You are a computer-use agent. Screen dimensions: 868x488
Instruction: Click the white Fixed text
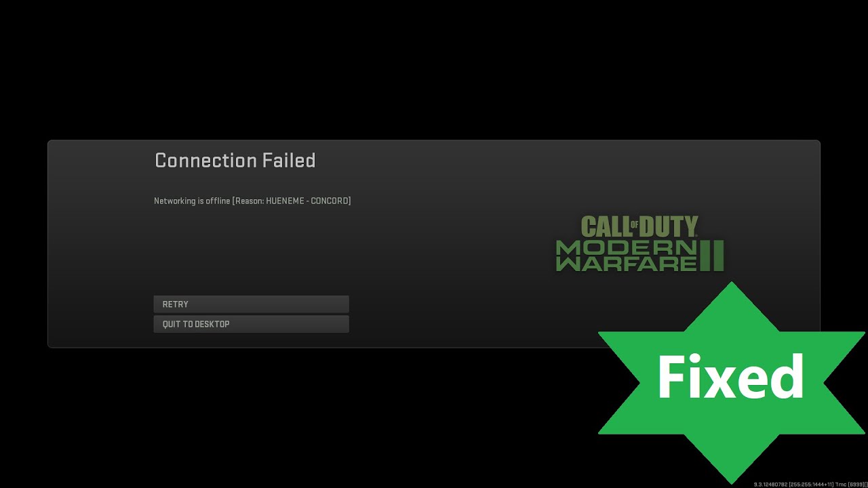[x=730, y=378]
